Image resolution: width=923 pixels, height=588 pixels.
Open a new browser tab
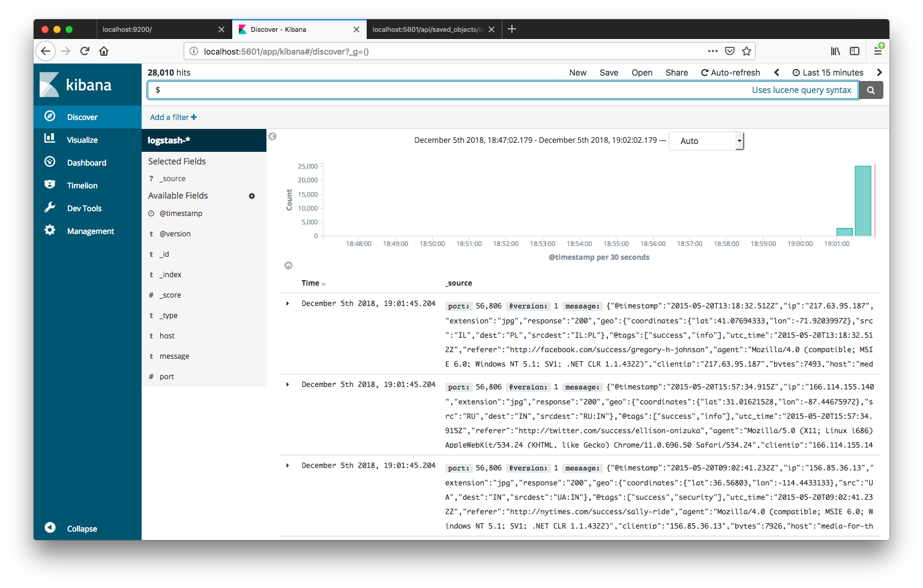point(512,29)
